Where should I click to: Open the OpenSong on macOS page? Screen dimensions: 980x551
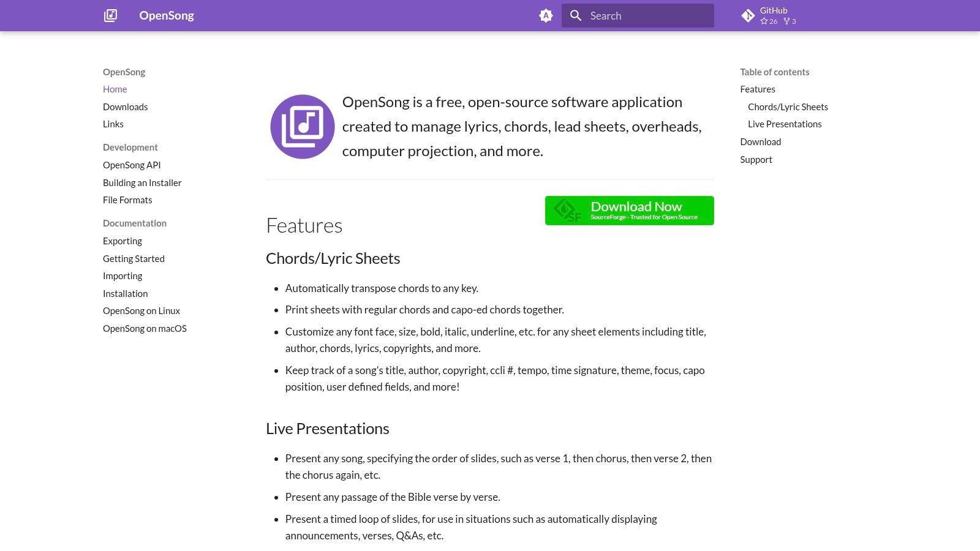click(145, 329)
